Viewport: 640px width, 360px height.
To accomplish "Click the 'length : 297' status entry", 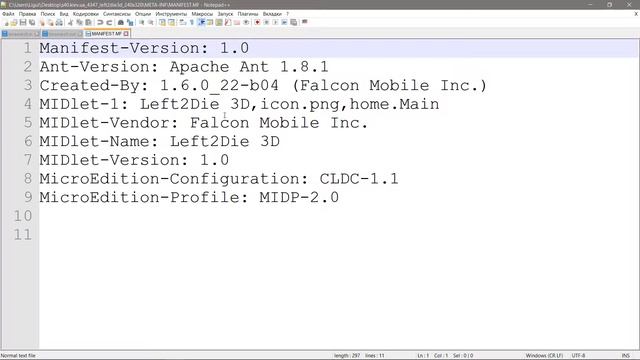I will [x=347, y=356].
